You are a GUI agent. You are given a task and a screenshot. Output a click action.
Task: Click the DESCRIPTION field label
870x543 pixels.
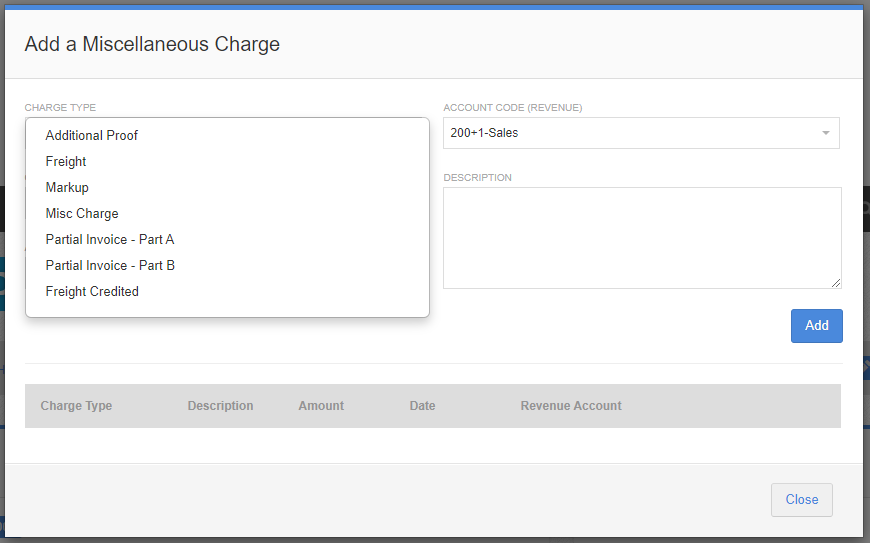(x=477, y=177)
